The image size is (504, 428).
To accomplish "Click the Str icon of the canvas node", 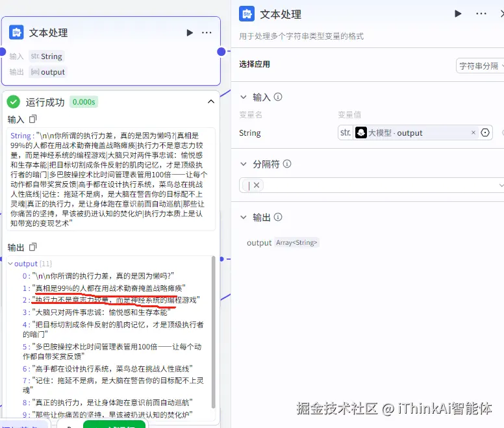I will [16, 32].
